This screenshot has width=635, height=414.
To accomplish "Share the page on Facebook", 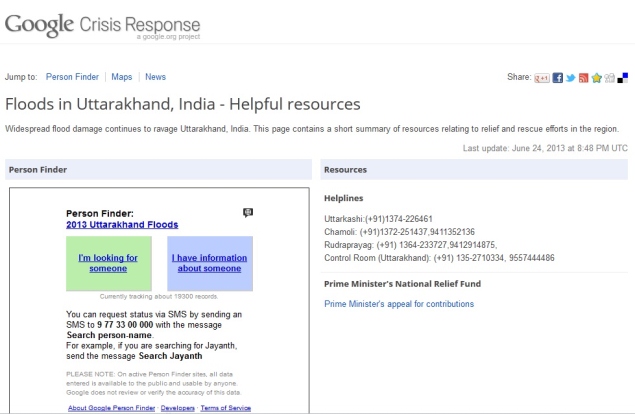I will tap(558, 78).
